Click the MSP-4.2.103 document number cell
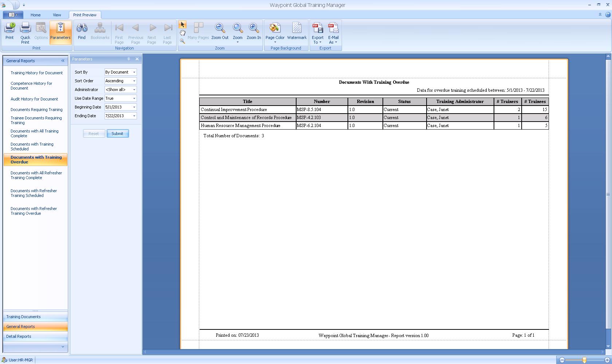The image size is (612, 364). coord(322,118)
